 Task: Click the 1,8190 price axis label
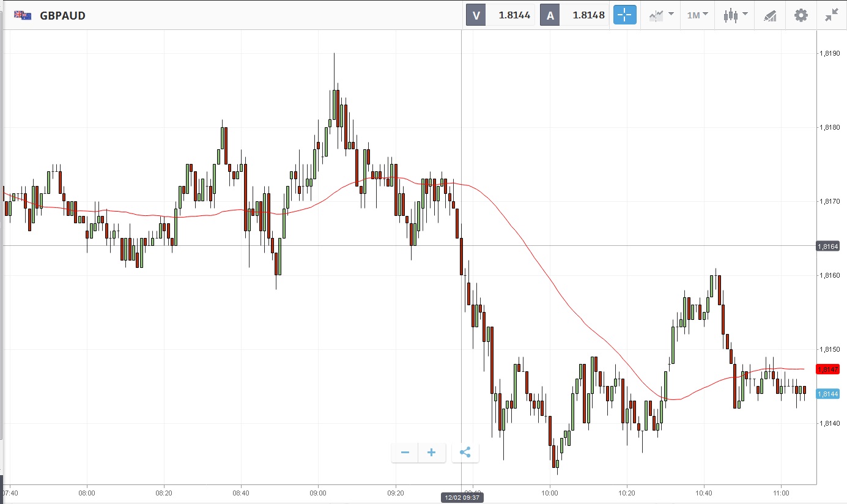coord(829,54)
